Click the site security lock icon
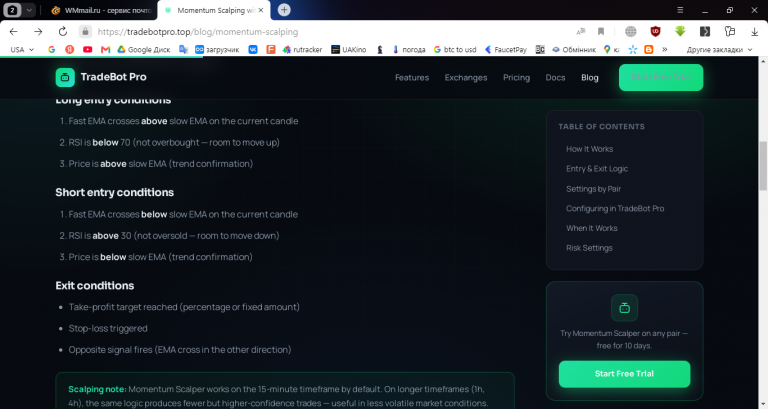The image size is (768, 409). pos(85,32)
